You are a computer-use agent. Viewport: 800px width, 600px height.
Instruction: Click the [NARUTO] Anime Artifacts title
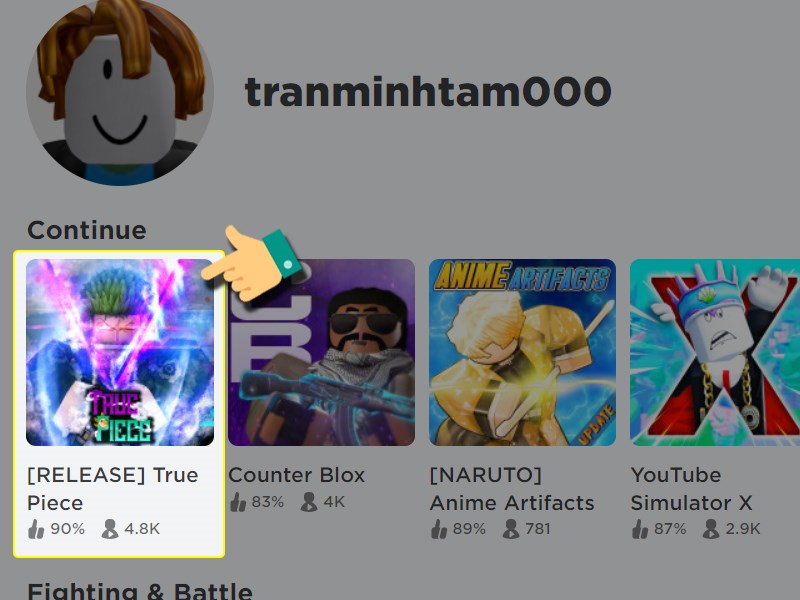pyautogui.click(x=512, y=489)
